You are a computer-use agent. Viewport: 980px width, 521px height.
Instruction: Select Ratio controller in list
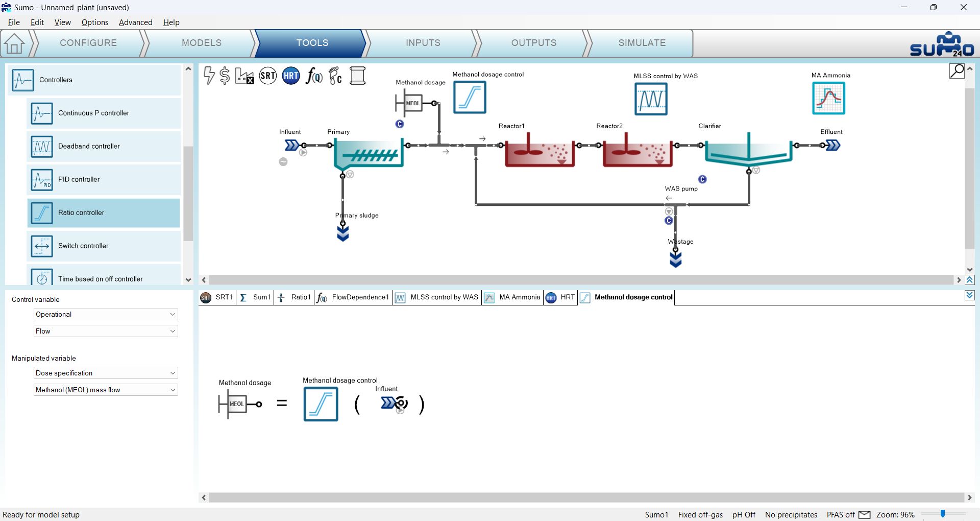104,213
